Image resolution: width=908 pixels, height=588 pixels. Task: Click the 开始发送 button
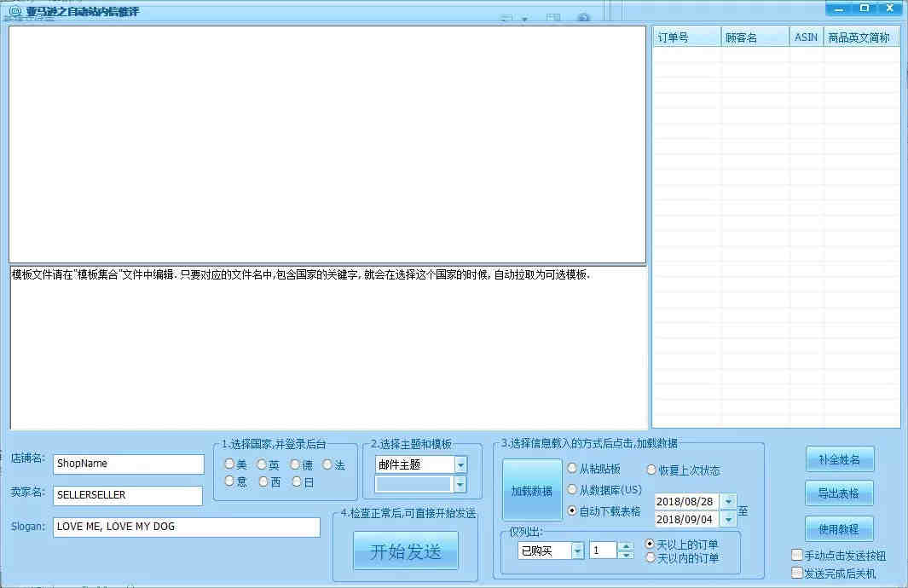pos(405,551)
